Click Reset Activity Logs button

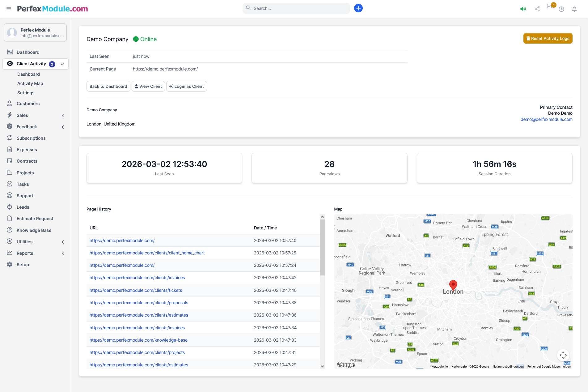click(548, 38)
